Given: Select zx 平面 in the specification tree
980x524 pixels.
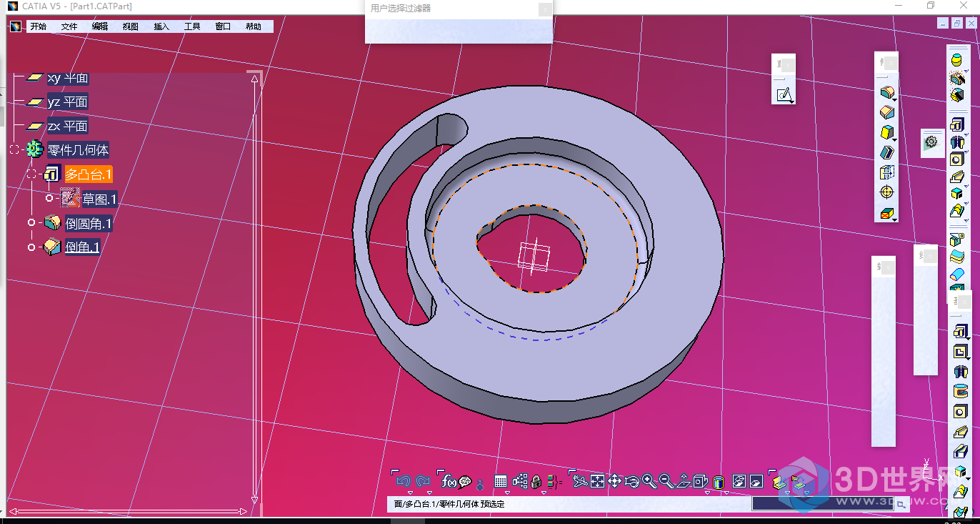Looking at the screenshot, I should 68,127.
